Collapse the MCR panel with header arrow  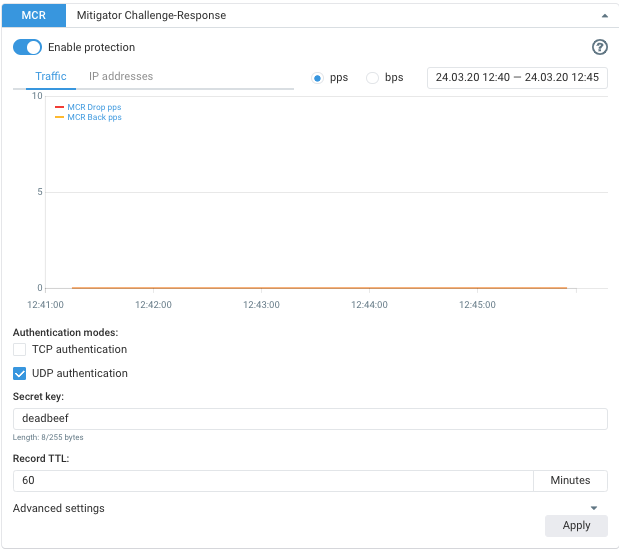603,16
